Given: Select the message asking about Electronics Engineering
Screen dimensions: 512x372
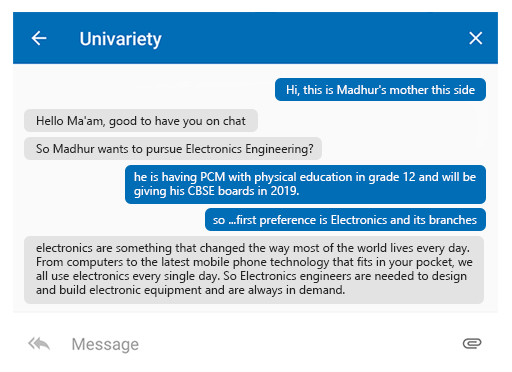Looking at the screenshot, I should (x=173, y=149).
